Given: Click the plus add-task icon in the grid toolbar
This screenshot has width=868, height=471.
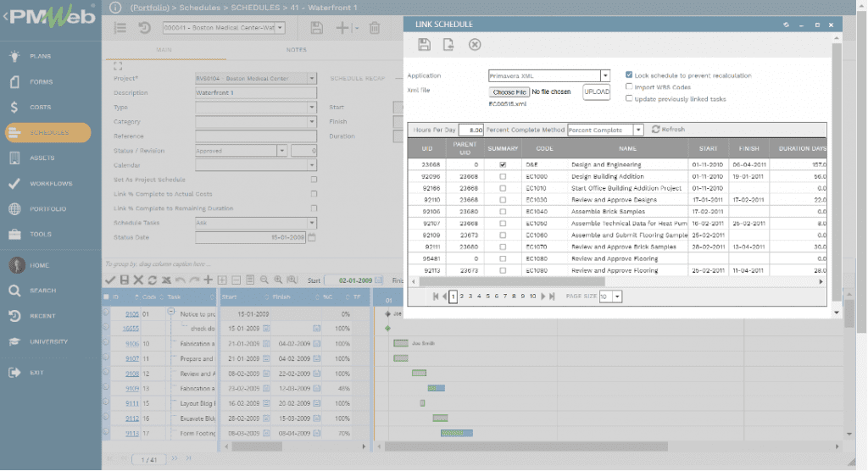Looking at the screenshot, I should click(x=209, y=280).
